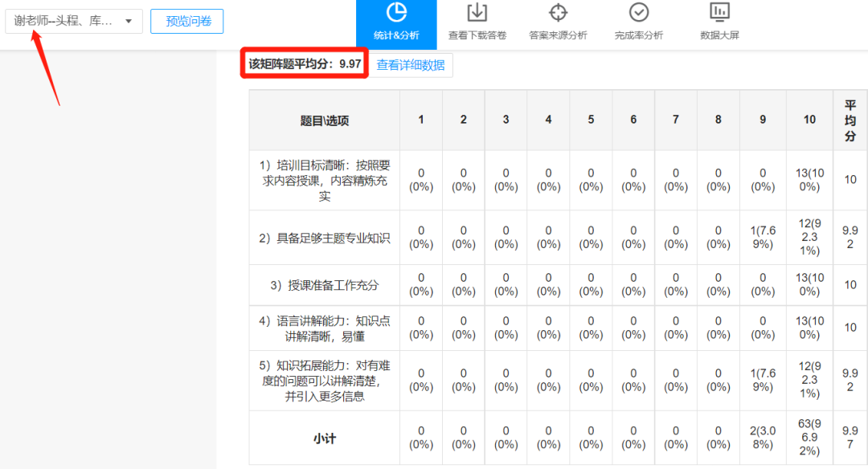Switch to the 完成率分析 tab label
The width and height of the screenshot is (868, 469).
click(639, 35)
